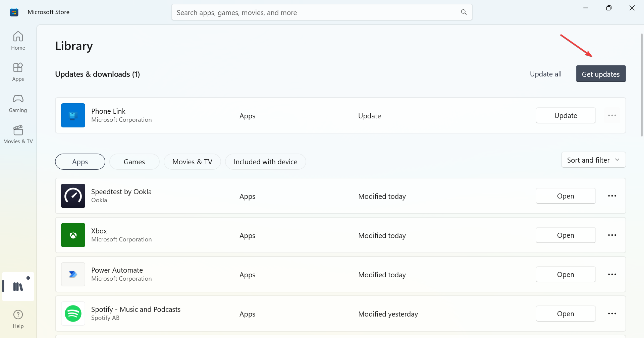The width and height of the screenshot is (644, 338).
Task: Select the Movies & TV filter tab
Action: pyautogui.click(x=192, y=162)
